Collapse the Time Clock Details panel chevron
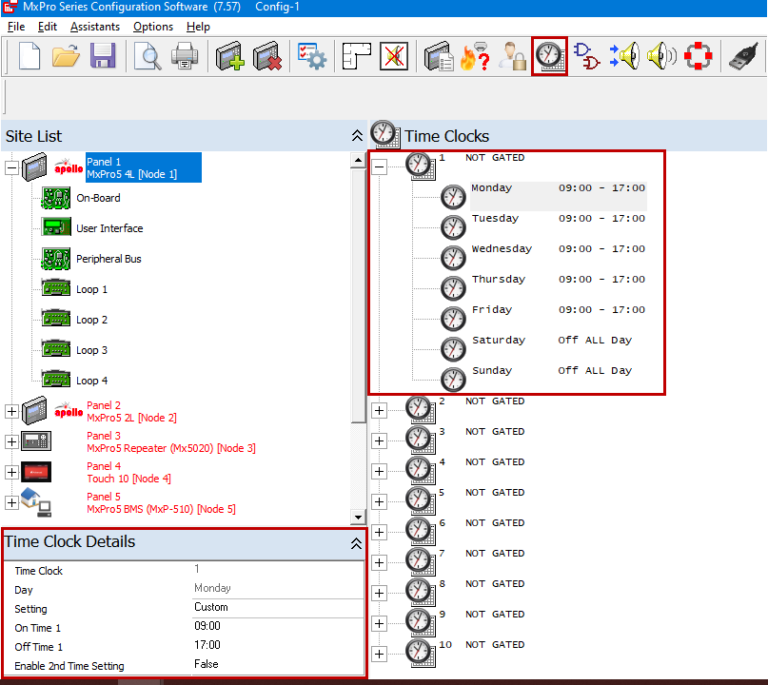Image resolution: width=768 pixels, height=685 pixels. [x=356, y=544]
